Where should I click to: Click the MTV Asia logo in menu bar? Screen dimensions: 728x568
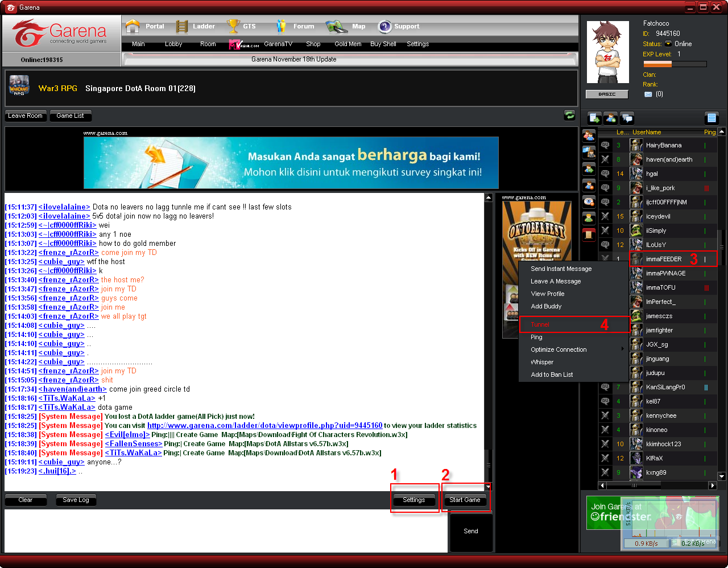point(243,44)
